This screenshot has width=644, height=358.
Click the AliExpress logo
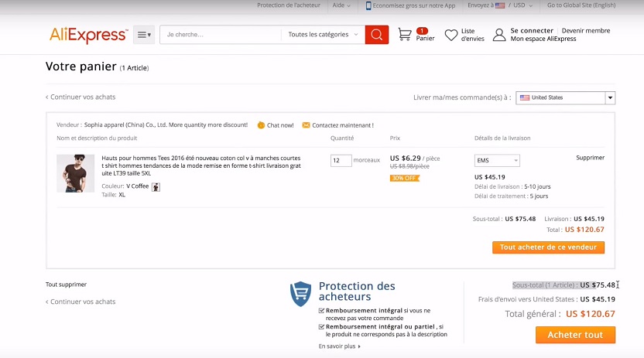[x=88, y=35]
